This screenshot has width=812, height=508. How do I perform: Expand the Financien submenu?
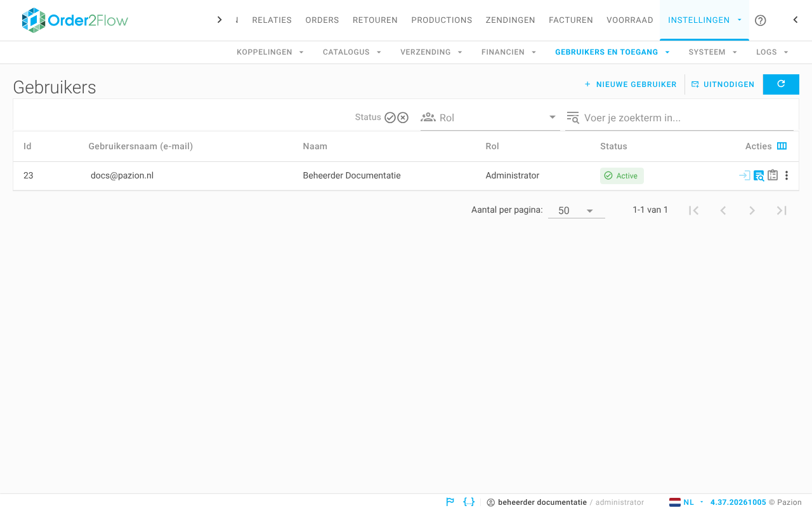click(x=509, y=52)
